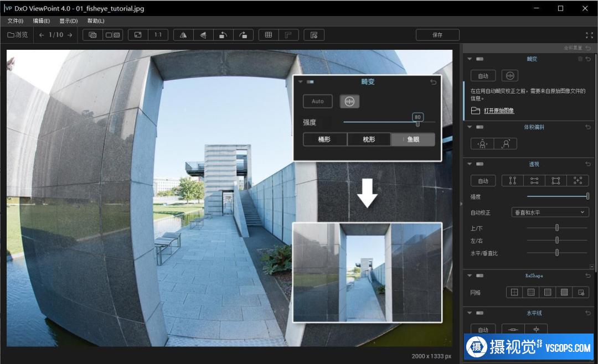Toggle the 水平线 horizon switch
598x364 pixels.
coord(480,313)
